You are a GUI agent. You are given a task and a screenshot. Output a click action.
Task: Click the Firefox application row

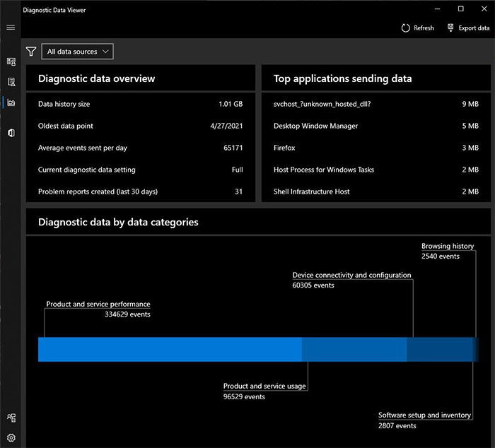click(x=376, y=148)
